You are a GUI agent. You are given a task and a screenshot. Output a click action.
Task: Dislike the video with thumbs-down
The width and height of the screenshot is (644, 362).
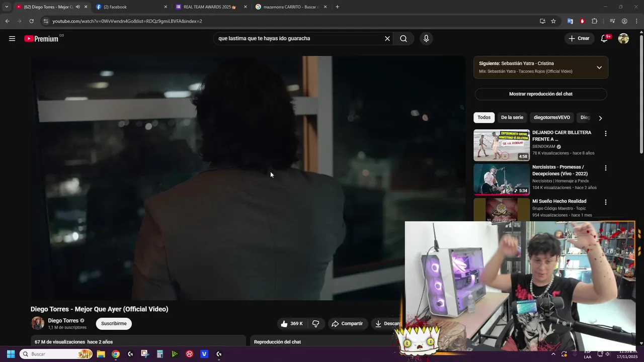[316, 324]
